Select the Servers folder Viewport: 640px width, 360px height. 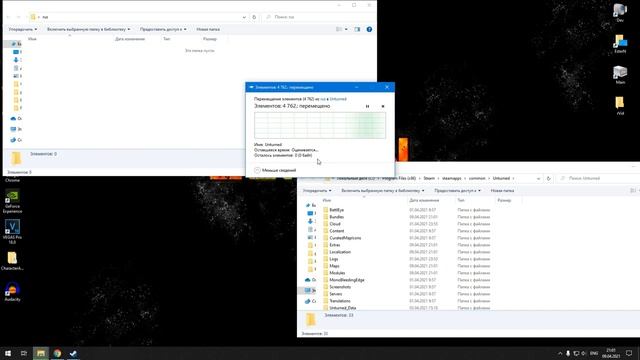[336, 294]
